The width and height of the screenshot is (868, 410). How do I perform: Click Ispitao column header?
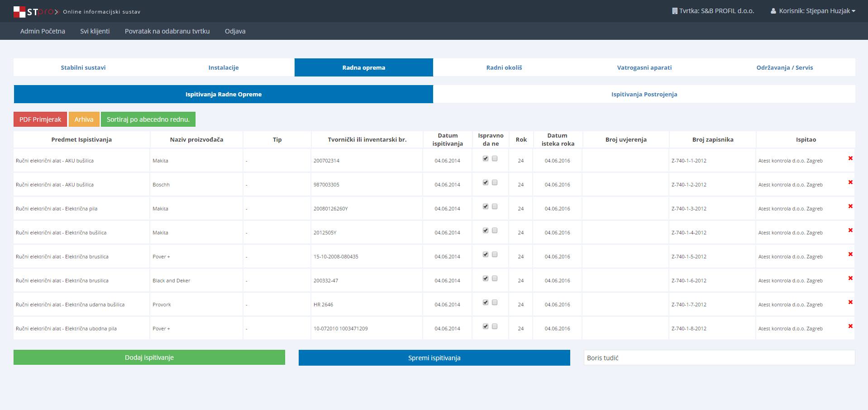(x=806, y=139)
